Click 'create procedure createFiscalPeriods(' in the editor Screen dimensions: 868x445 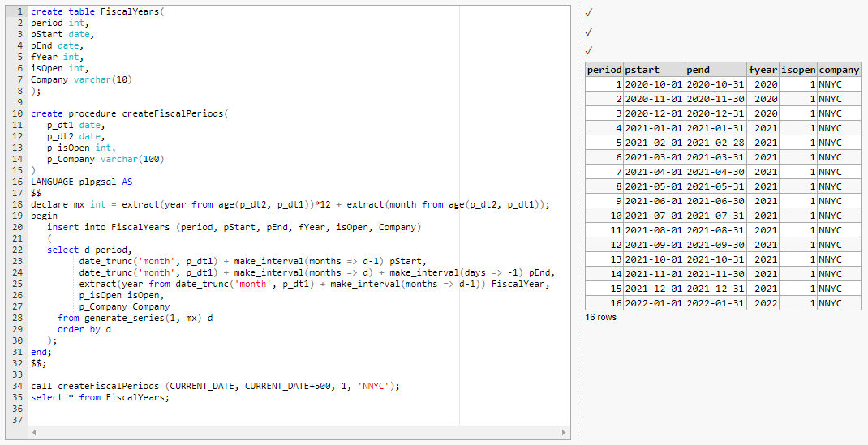point(130,113)
